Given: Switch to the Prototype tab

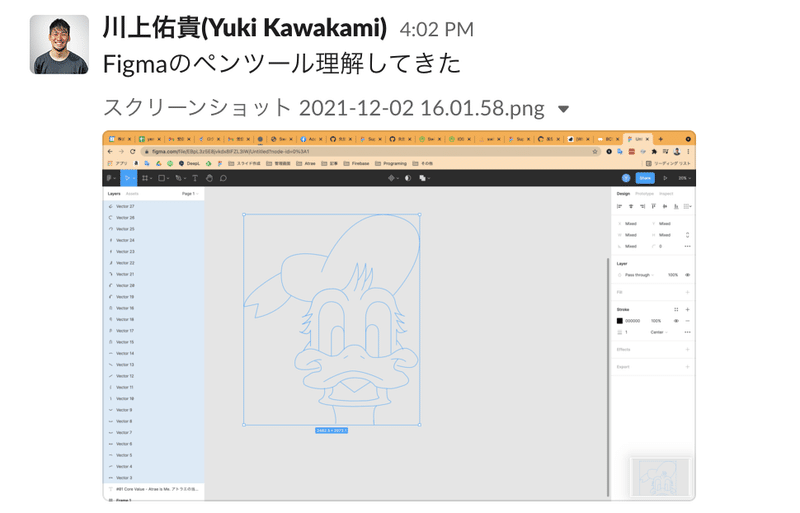Looking at the screenshot, I should 644,194.
